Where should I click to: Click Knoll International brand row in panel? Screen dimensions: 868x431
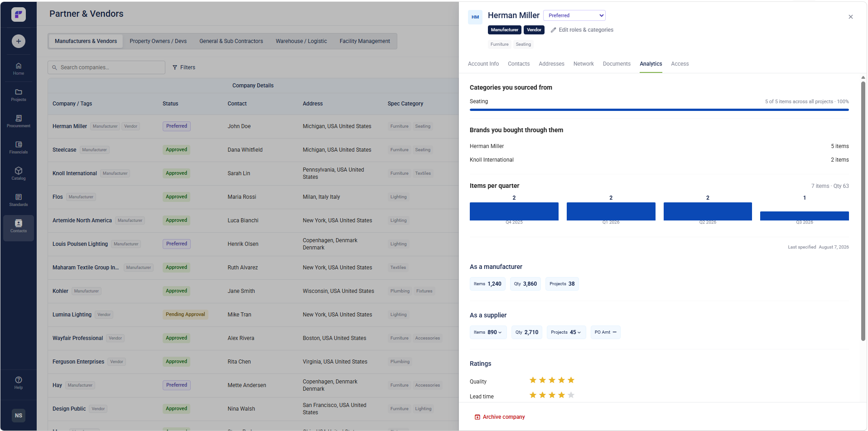pos(659,160)
